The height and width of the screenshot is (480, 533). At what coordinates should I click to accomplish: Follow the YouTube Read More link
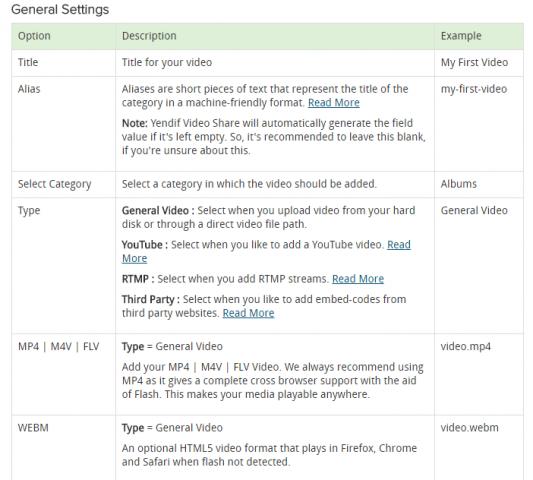(x=399, y=245)
